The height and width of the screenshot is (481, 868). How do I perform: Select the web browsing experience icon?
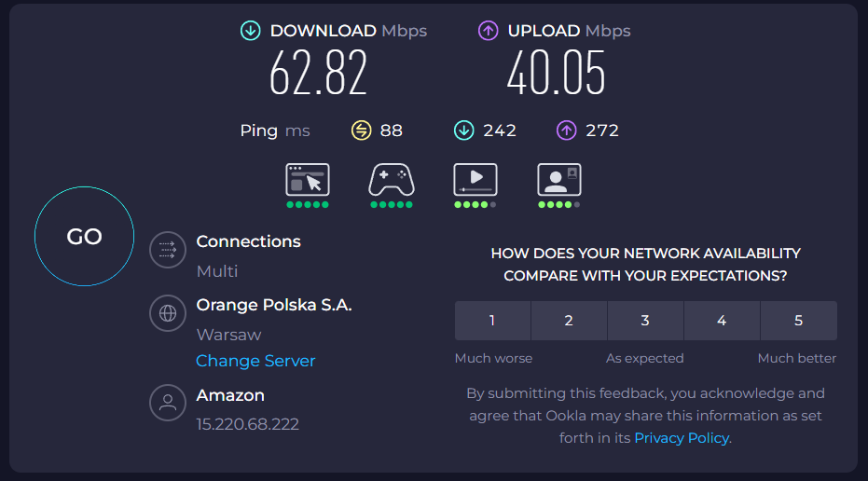tap(307, 179)
